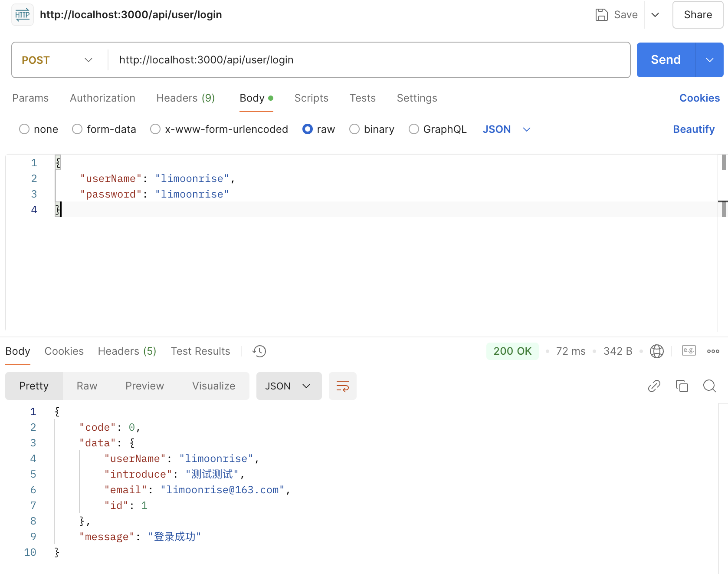Open the response Raw view tab

point(87,386)
